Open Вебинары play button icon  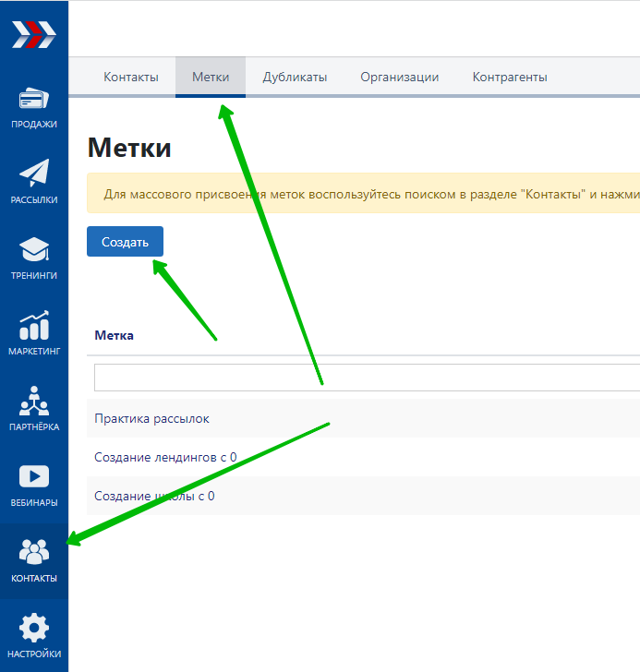pos(33,477)
